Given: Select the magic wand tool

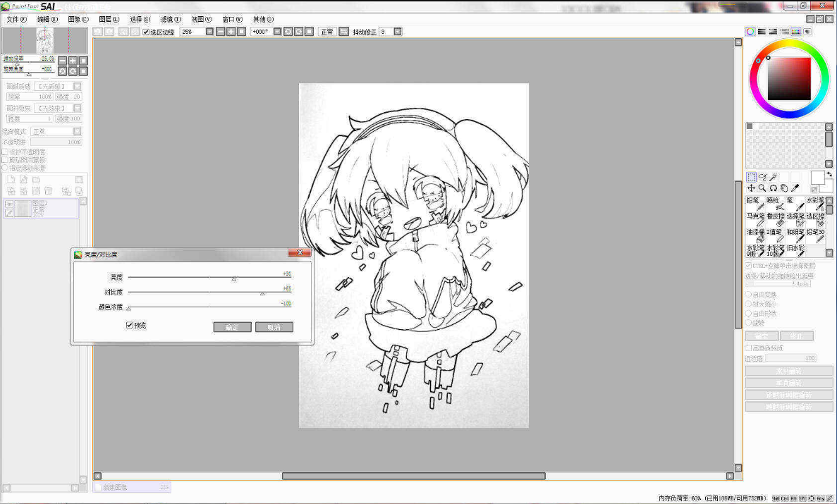Looking at the screenshot, I should tap(774, 177).
